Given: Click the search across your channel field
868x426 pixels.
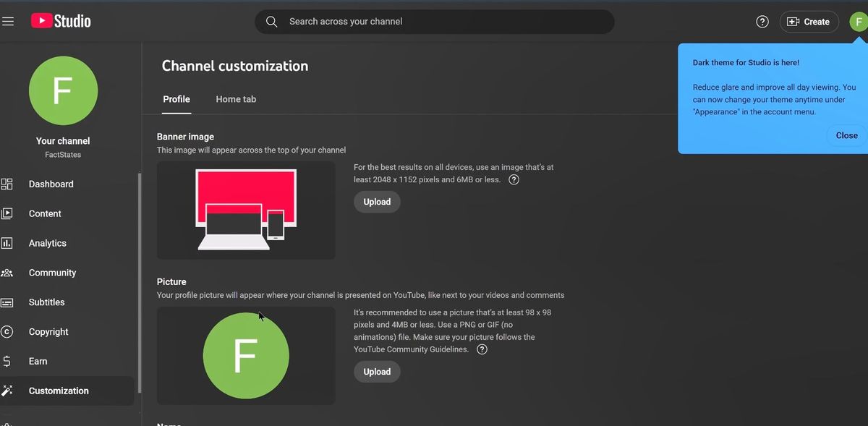Looking at the screenshot, I should (434, 22).
